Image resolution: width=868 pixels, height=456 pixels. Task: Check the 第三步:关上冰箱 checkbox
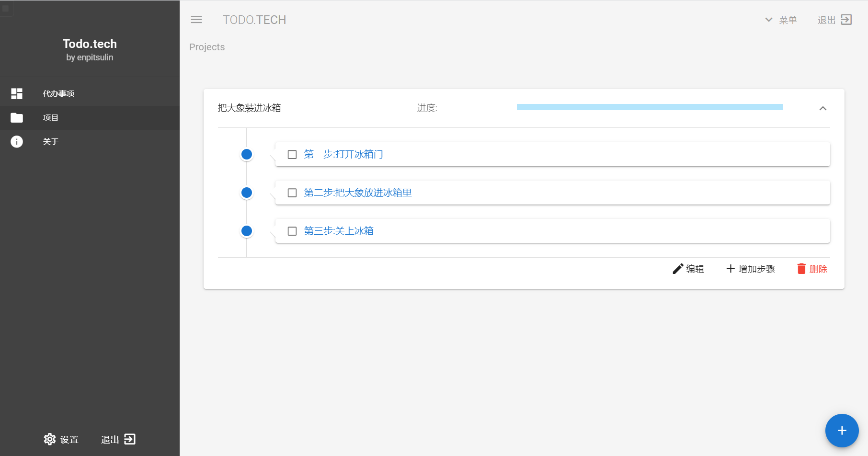(x=292, y=231)
